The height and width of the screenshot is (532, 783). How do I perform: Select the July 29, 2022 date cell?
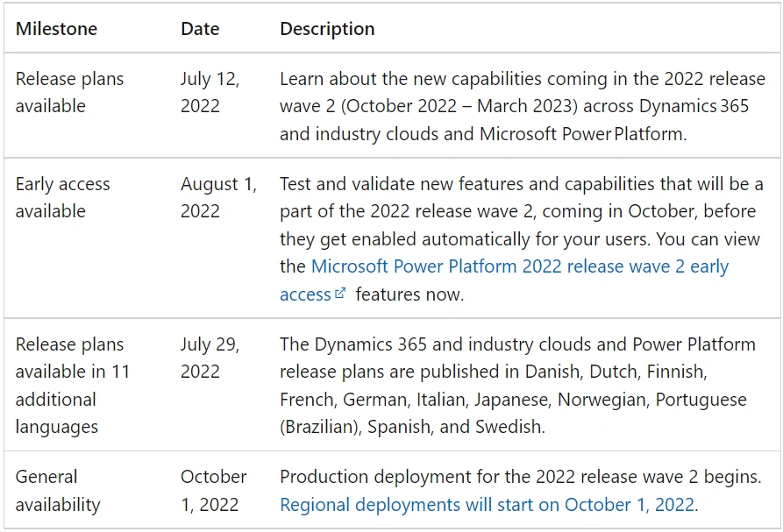click(210, 358)
